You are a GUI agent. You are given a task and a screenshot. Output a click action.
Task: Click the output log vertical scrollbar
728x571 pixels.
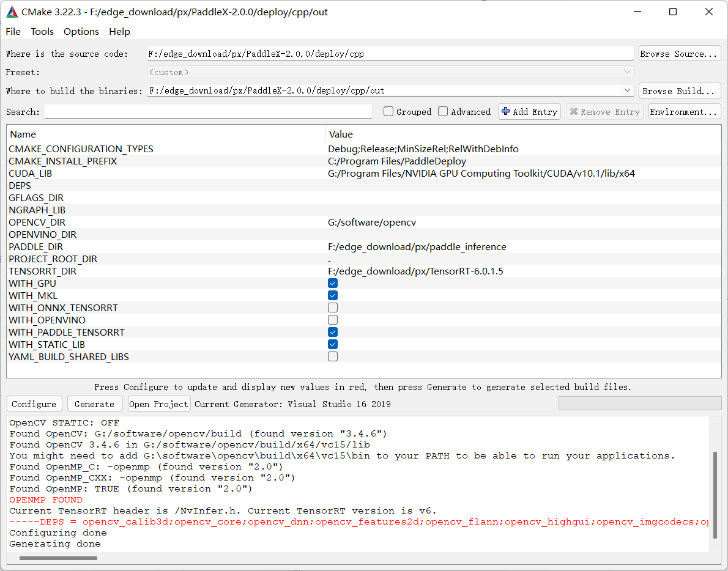[716, 495]
